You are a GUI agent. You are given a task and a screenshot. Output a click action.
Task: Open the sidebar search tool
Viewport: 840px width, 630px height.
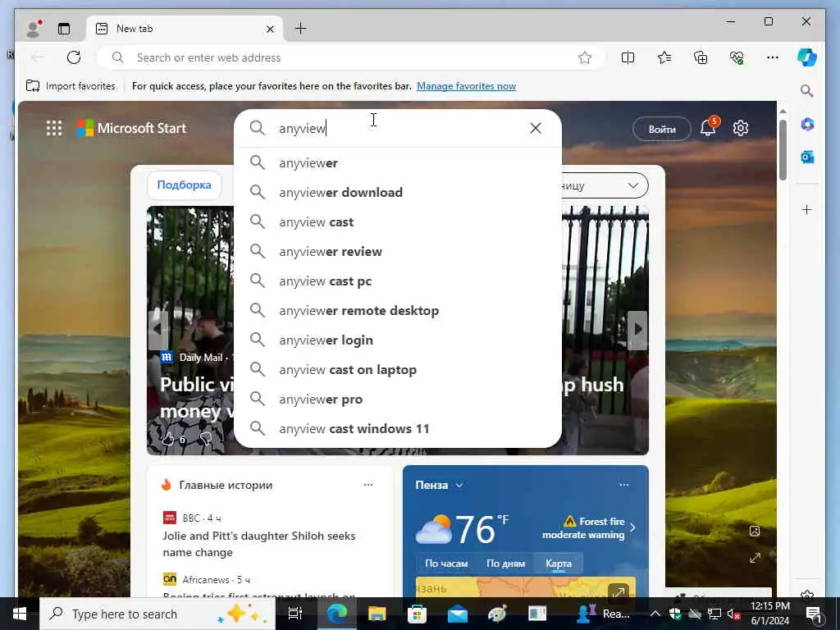click(x=807, y=90)
